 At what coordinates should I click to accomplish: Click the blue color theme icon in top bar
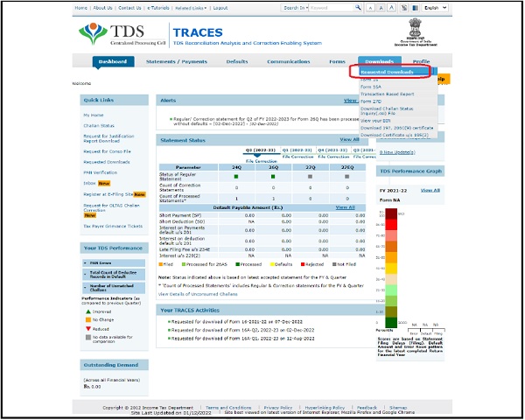pyautogui.click(x=415, y=8)
